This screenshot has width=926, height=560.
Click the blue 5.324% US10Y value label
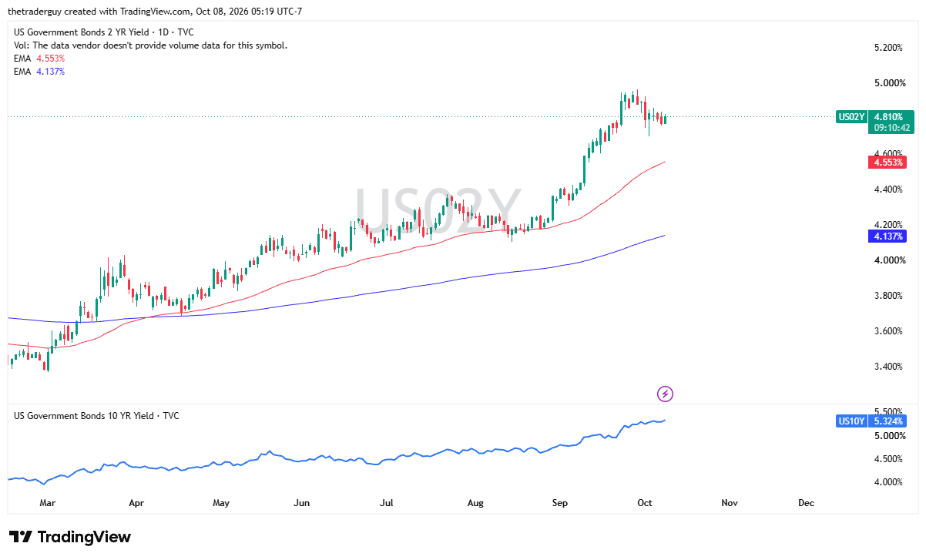[x=887, y=421]
